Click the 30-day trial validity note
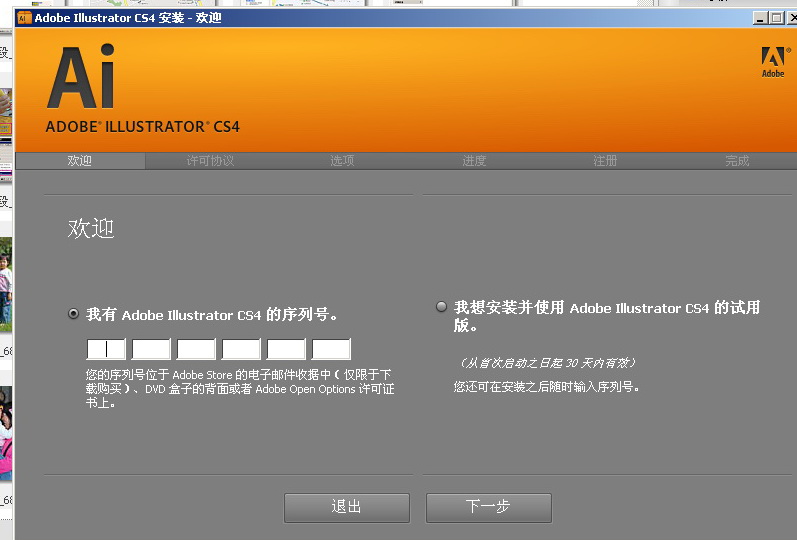This screenshot has height=540, width=797. pyautogui.click(x=546, y=363)
